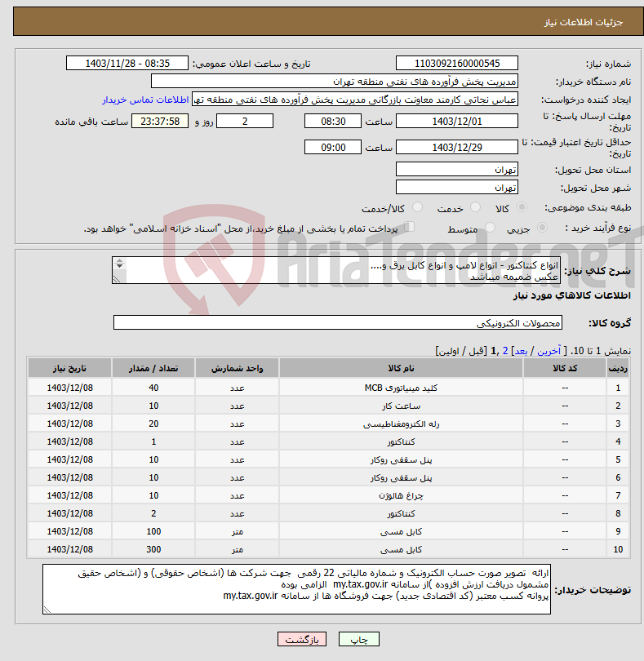Viewport: 644px width, 661px height.
Task: Click the 08:30 deadline time field
Action: pos(333,122)
